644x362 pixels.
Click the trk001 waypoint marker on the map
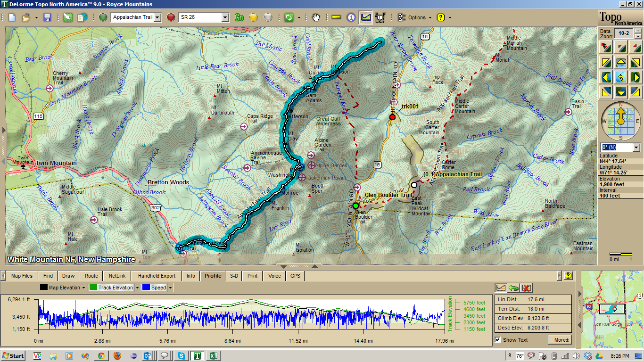(x=392, y=116)
